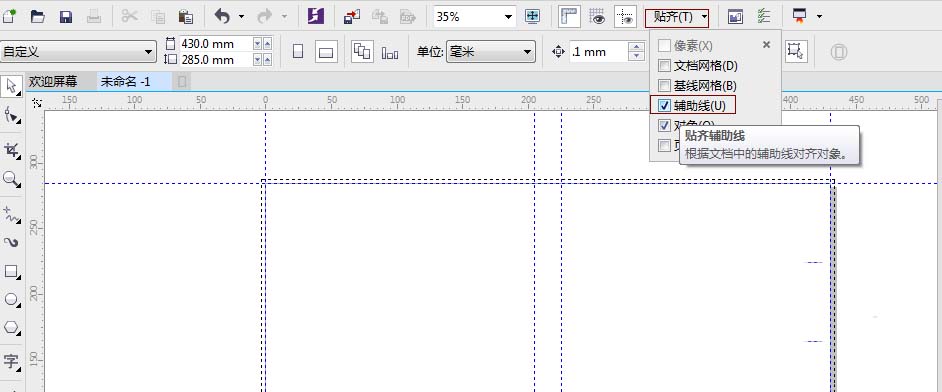Click the application launcher icon
The height and width of the screenshot is (392, 942).
pyautogui.click(x=800, y=17)
